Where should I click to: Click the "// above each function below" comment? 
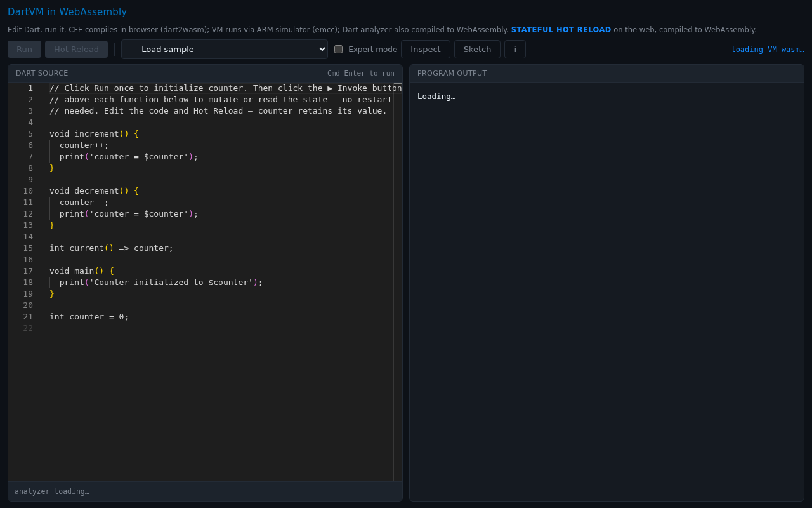pyautogui.click(x=221, y=100)
